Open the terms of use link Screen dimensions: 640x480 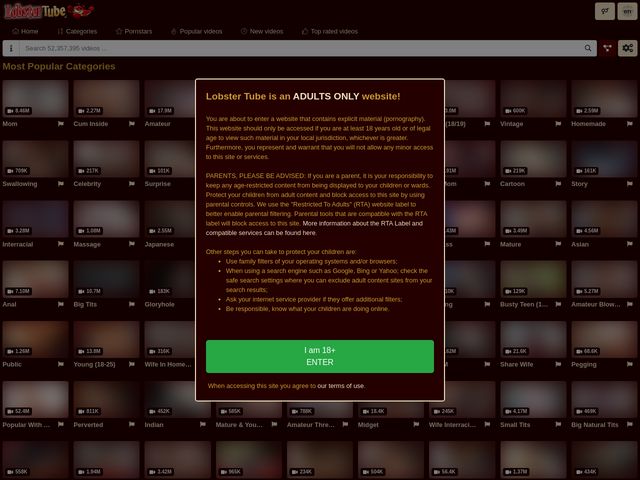(x=341, y=386)
